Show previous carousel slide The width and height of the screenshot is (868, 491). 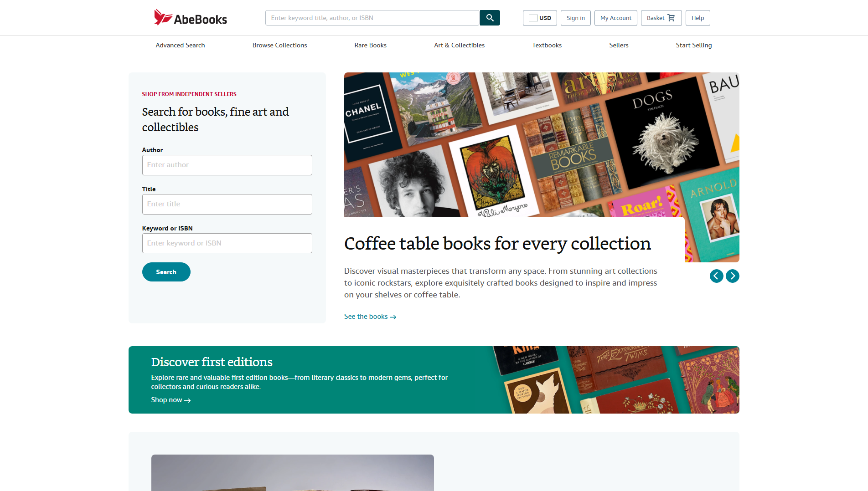coord(717,276)
